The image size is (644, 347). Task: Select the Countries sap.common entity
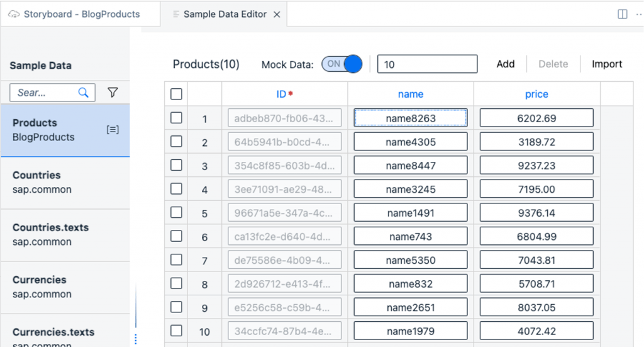[65, 182]
